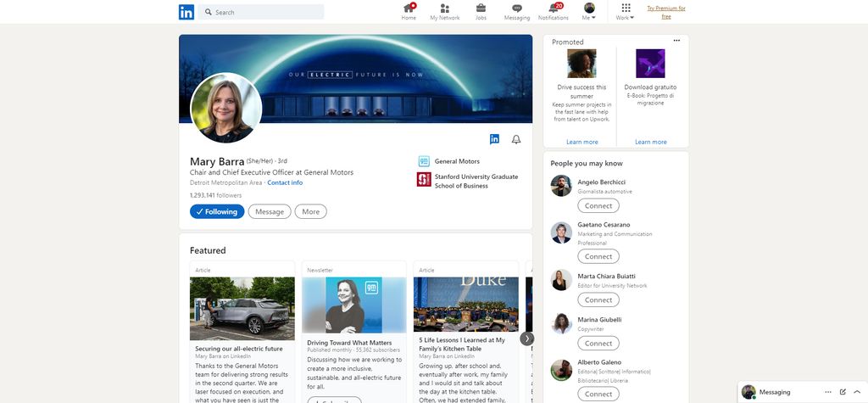868x403 pixels.
Task: Open Stanford University Graduate School of Business
Action: click(476, 182)
